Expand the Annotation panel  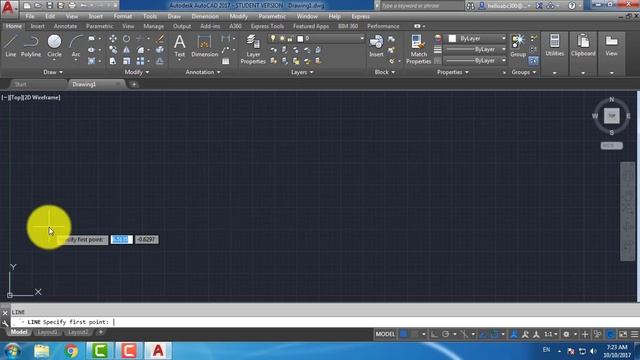point(203,72)
